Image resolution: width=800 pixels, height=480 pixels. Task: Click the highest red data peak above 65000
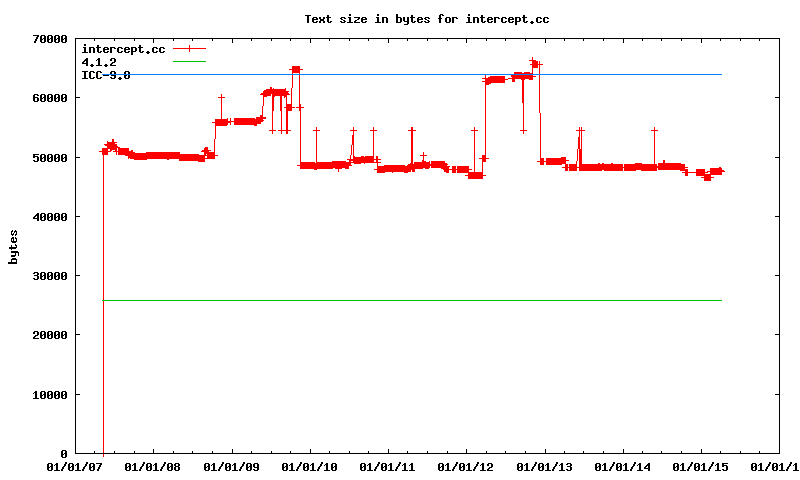tap(534, 62)
